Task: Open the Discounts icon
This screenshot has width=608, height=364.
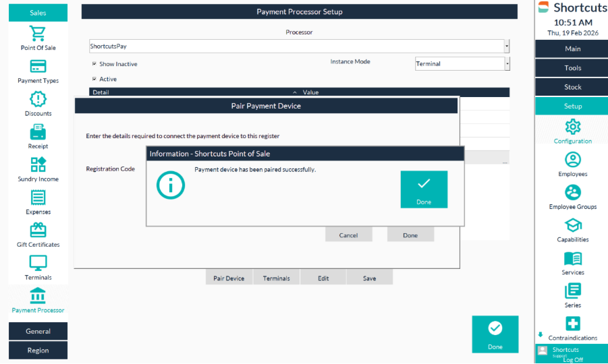Action: 38,100
